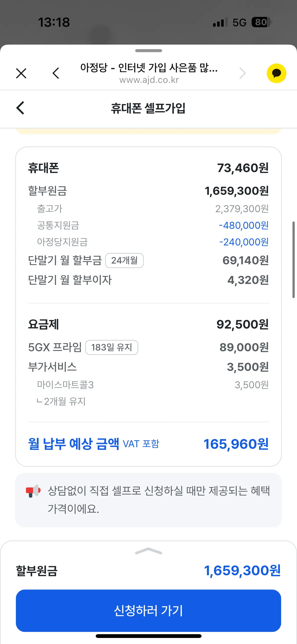Tap the battery level indicator
The width and height of the screenshot is (297, 644).
(x=261, y=22)
